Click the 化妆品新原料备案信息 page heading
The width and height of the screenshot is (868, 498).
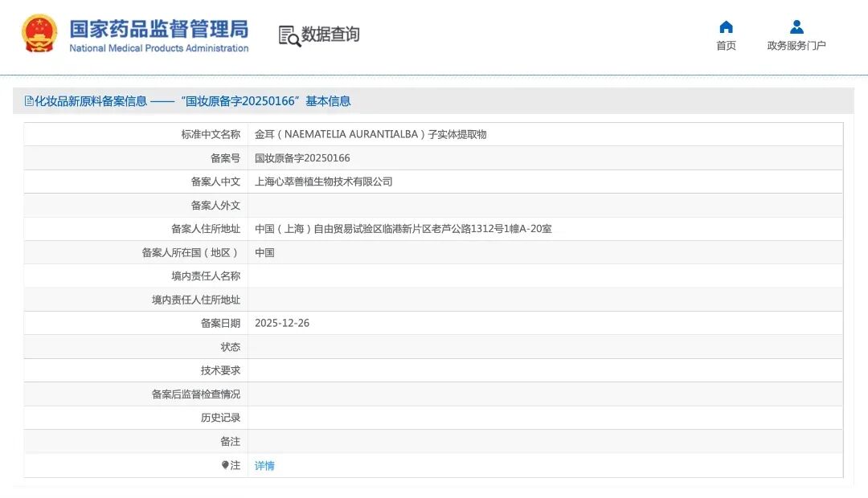click(89, 101)
